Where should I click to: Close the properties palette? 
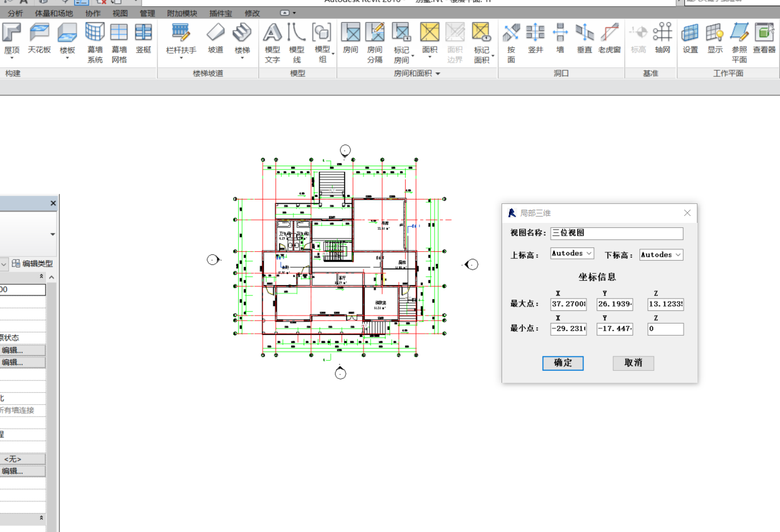point(53,203)
